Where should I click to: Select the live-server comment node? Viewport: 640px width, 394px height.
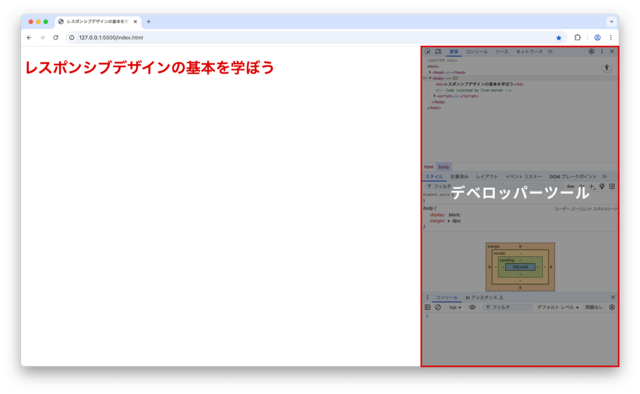point(473,90)
